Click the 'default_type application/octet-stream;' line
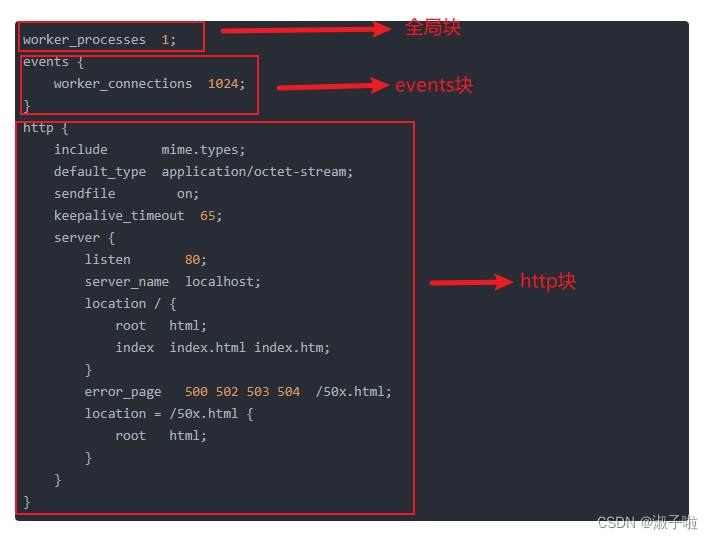The height and width of the screenshot is (539, 713). click(x=203, y=172)
